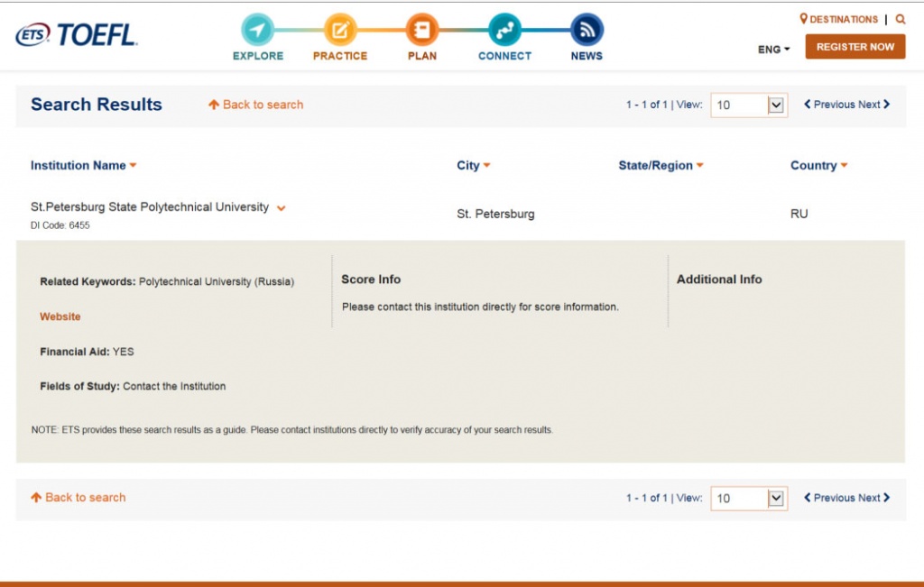Click the Financial Aid: YES text
924x587 pixels.
[x=87, y=352]
